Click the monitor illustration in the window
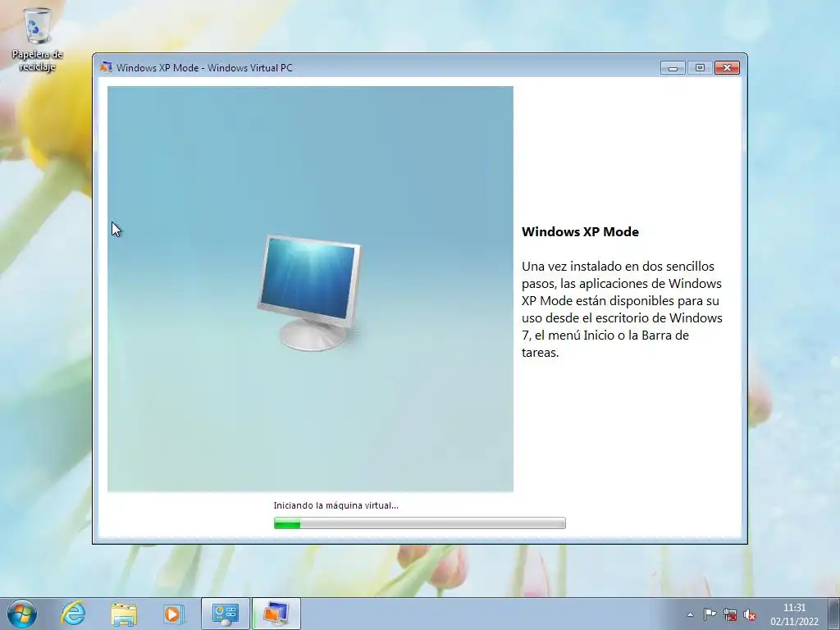Screen dimensions: 840x630 309,292
